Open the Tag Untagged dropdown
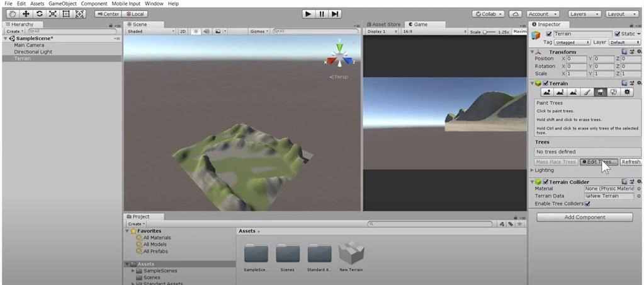 572,42
